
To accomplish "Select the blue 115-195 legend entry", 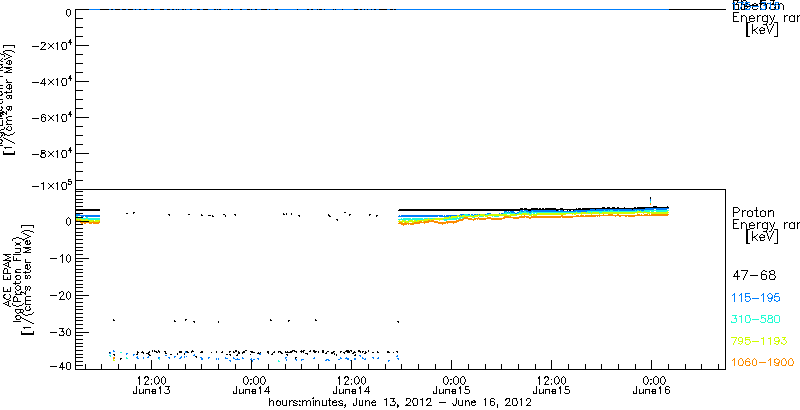I will click(756, 298).
